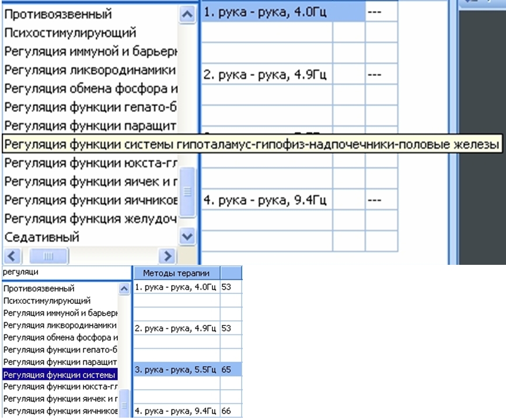Viewport: 506px width, 420px height.
Task: Click the value '53' next to the 4.9Гц row
Action: 231,328
